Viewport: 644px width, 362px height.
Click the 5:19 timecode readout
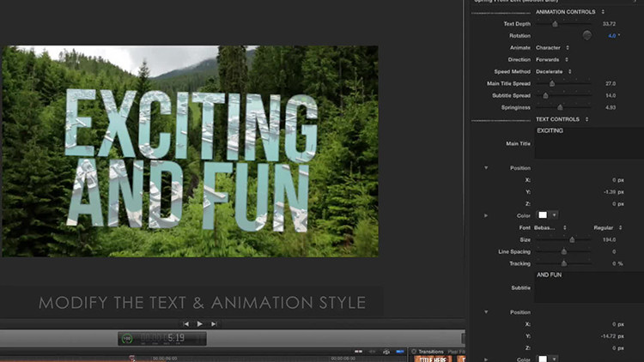(x=176, y=338)
